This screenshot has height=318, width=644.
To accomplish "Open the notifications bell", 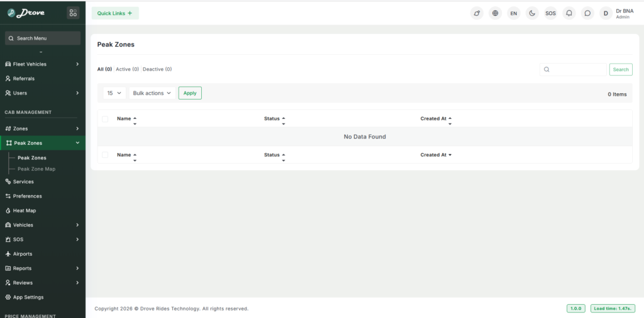I will coord(569,13).
